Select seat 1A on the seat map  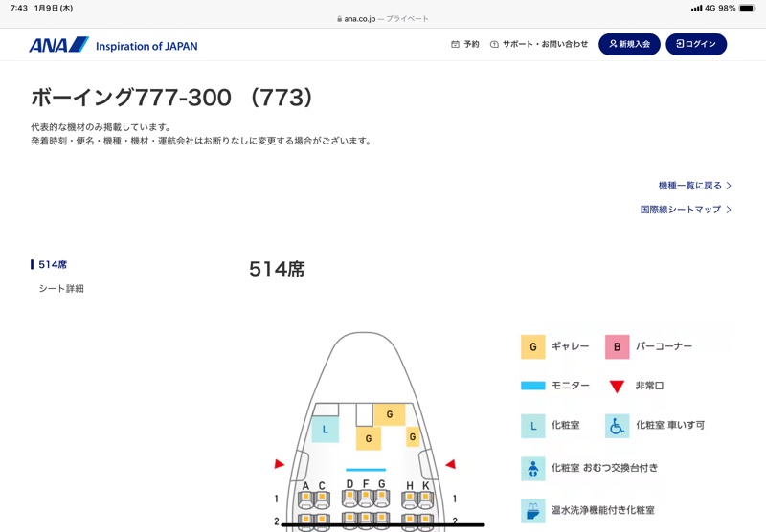[305, 499]
